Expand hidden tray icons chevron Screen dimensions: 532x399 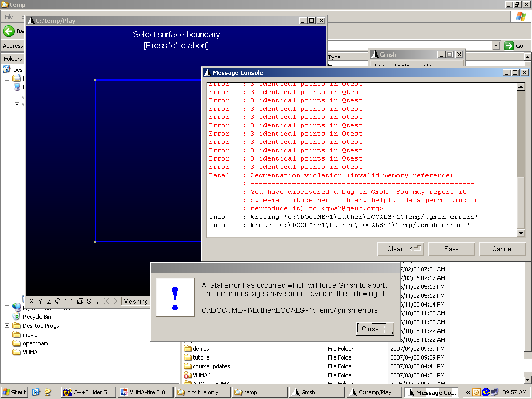[x=467, y=392]
